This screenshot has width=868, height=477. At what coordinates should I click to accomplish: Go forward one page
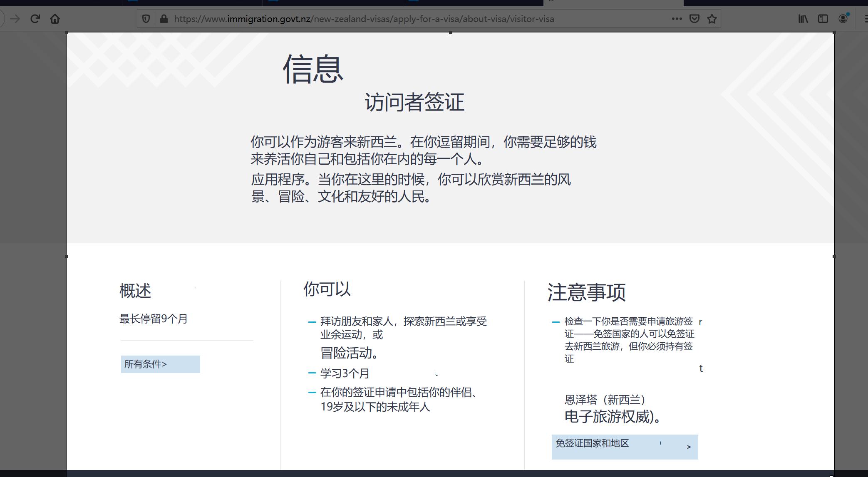click(x=16, y=18)
